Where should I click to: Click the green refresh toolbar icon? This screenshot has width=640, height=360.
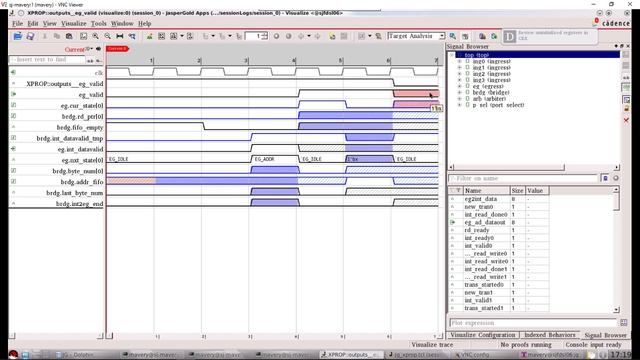(494, 36)
